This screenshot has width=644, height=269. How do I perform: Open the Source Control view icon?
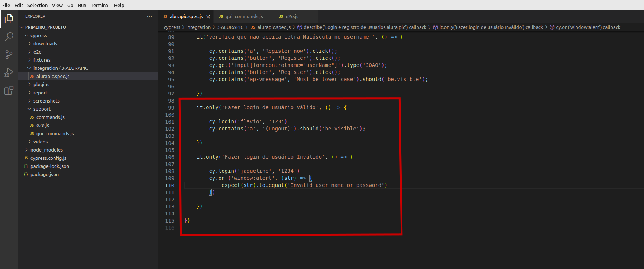9,55
